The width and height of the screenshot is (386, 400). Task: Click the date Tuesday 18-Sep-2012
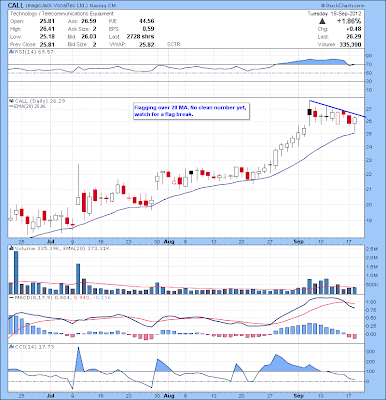click(x=334, y=14)
